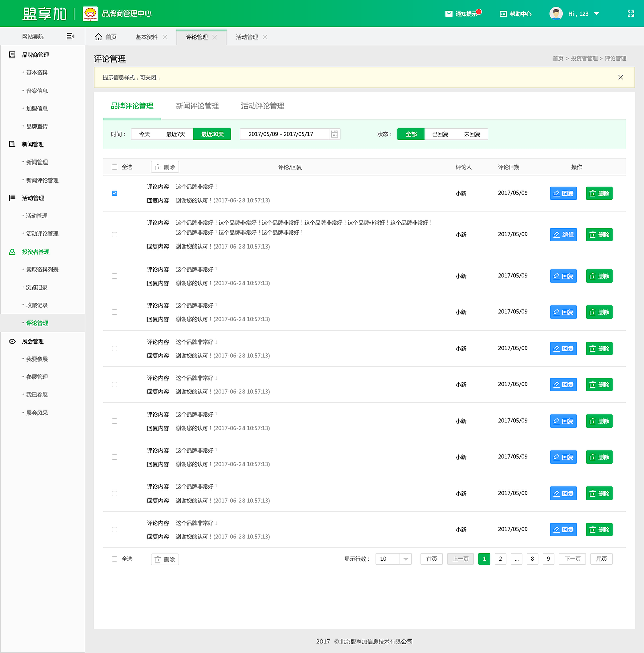Click the user avatar picture
This screenshot has height=653, width=644.
[556, 14]
